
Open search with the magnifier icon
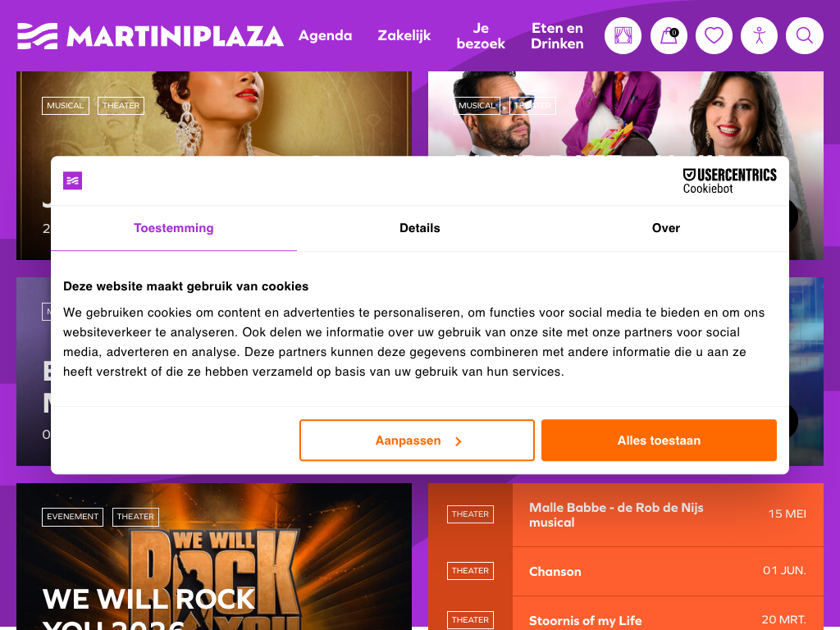(805, 36)
